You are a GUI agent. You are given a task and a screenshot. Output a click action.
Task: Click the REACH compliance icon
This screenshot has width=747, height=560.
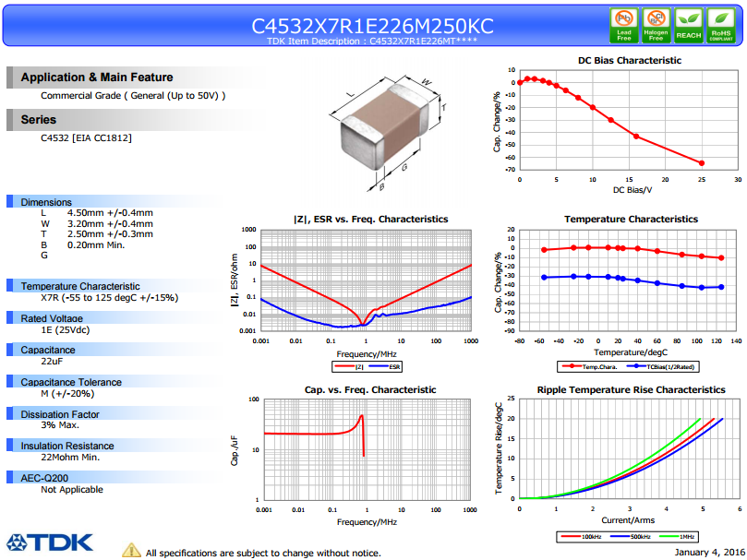coord(689,25)
